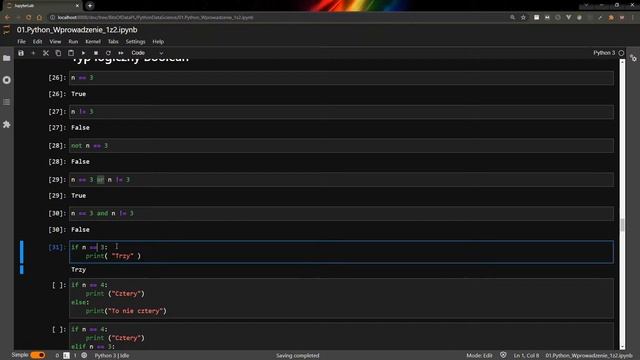Go back in browser history

point(7,18)
